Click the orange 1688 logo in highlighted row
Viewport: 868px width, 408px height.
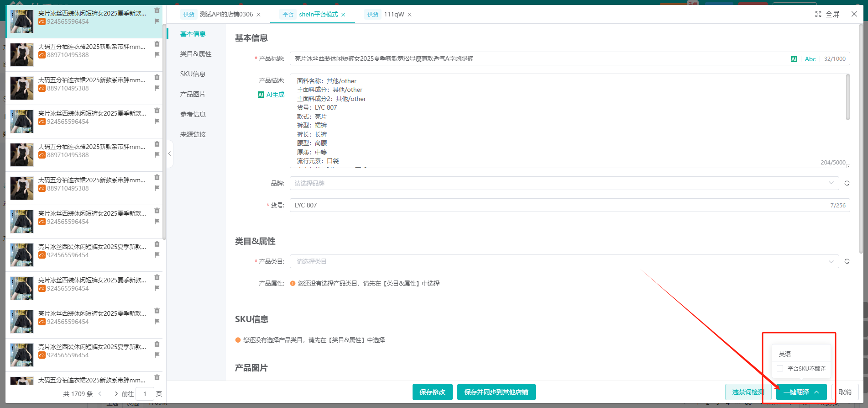pyautogui.click(x=42, y=21)
